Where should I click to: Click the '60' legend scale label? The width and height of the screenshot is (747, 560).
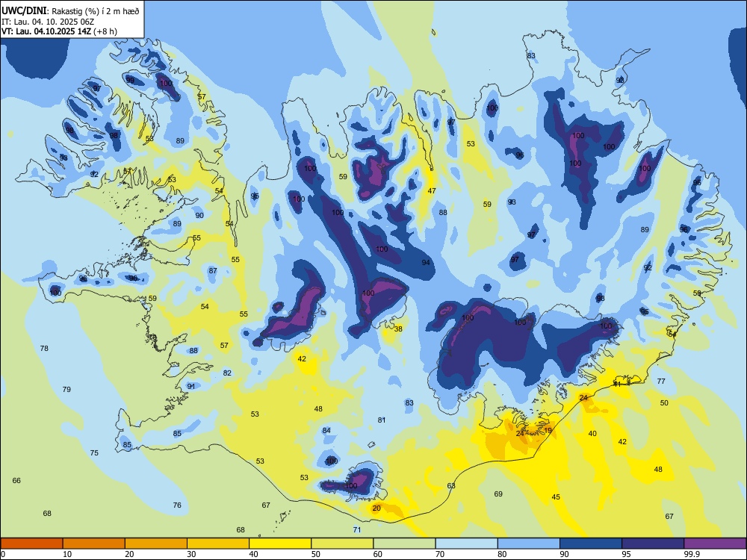377,554
